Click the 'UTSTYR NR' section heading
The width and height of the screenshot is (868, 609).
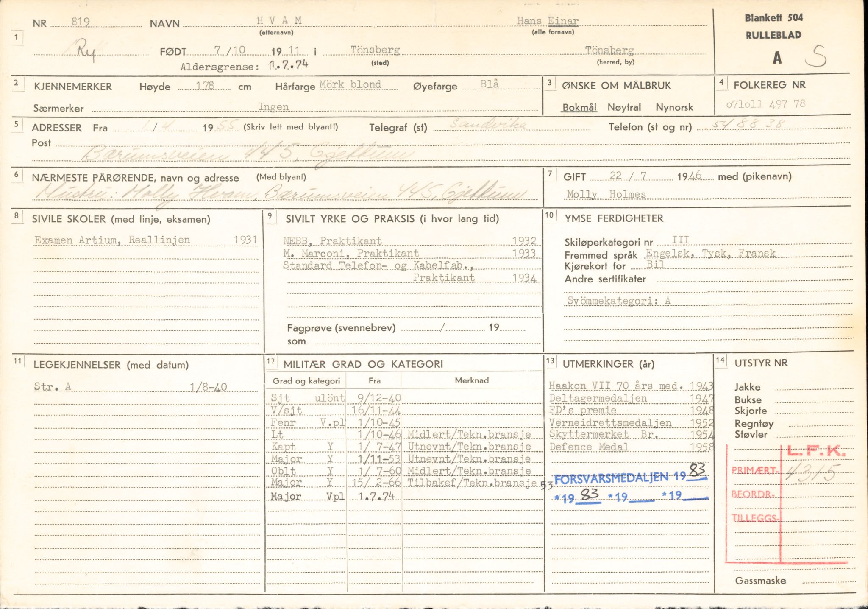761,363
